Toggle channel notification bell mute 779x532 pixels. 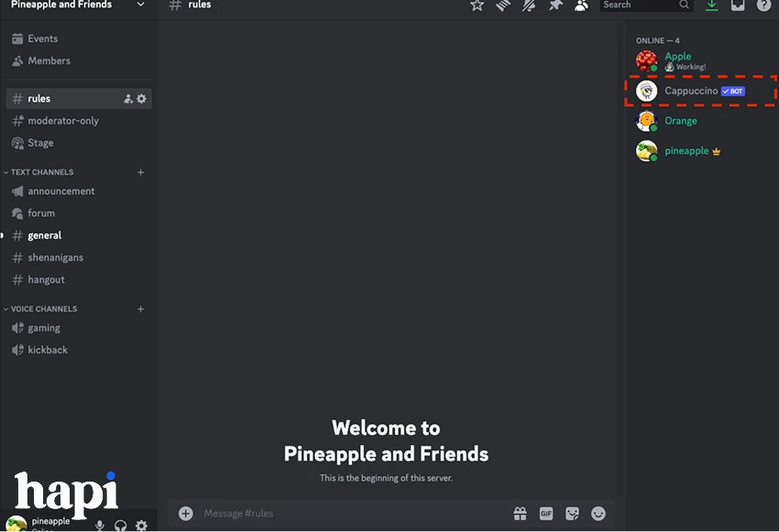pyautogui.click(x=529, y=5)
